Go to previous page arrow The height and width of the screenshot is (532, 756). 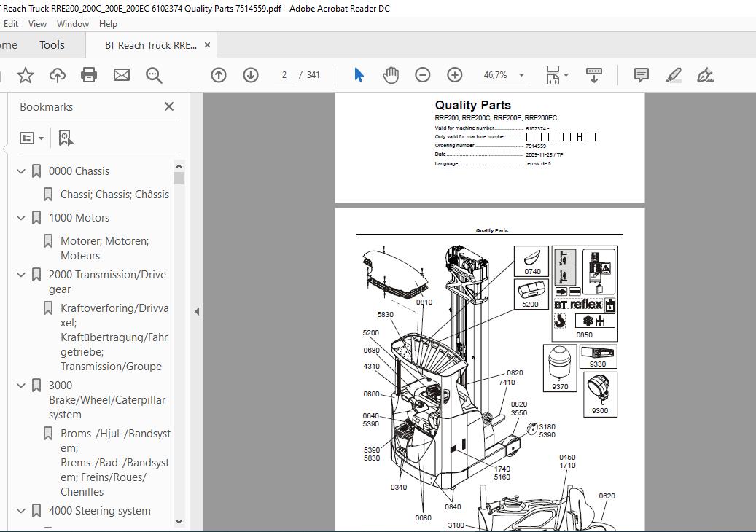click(x=219, y=75)
